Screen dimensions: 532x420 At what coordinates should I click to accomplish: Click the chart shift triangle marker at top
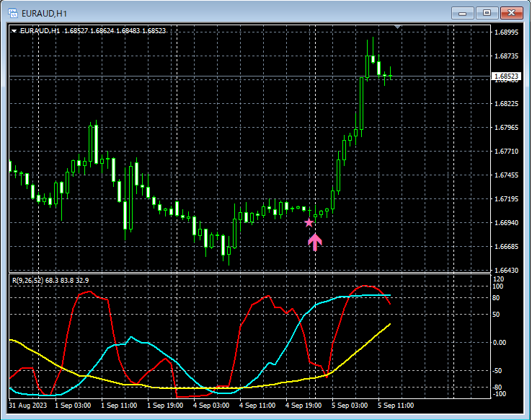(398, 27)
